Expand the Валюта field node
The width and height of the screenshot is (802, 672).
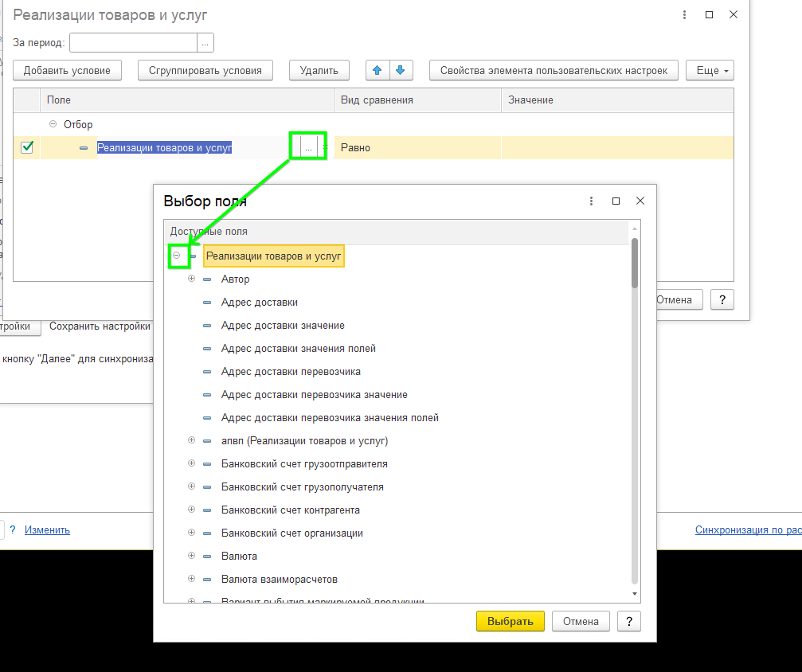(x=191, y=556)
